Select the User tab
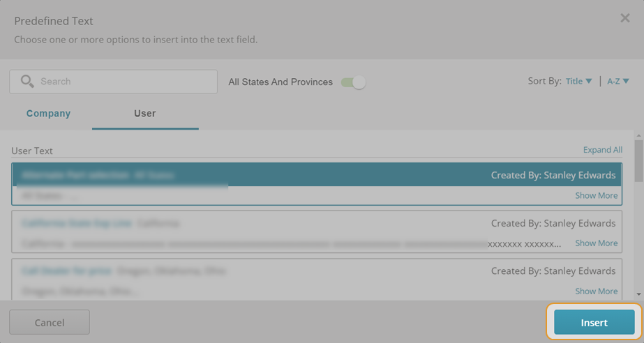Screen dimensions: 644x343 click(145, 113)
